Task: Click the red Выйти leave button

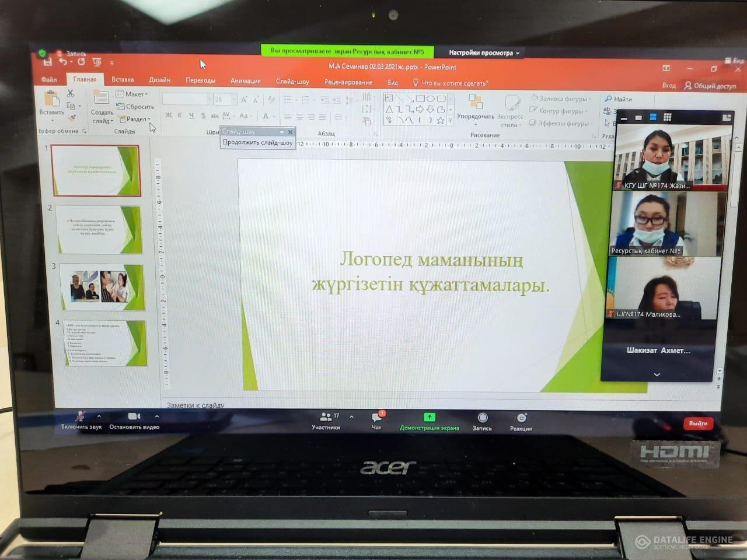Action: [x=698, y=423]
